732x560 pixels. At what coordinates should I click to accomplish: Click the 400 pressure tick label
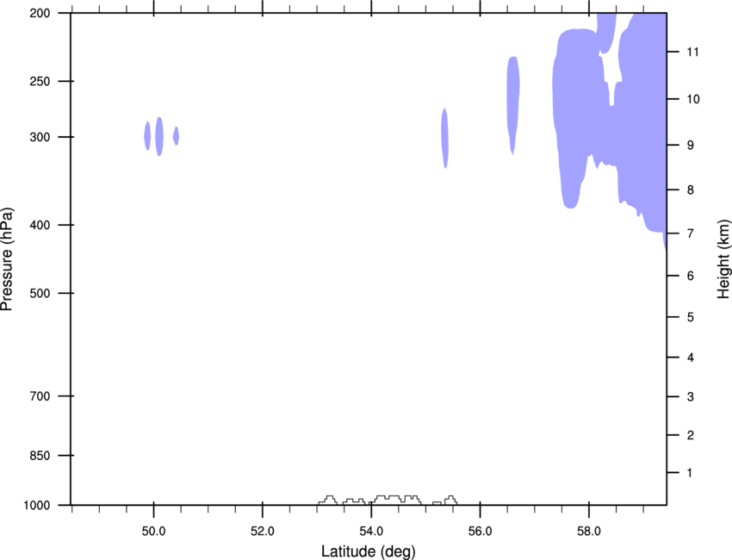point(40,225)
